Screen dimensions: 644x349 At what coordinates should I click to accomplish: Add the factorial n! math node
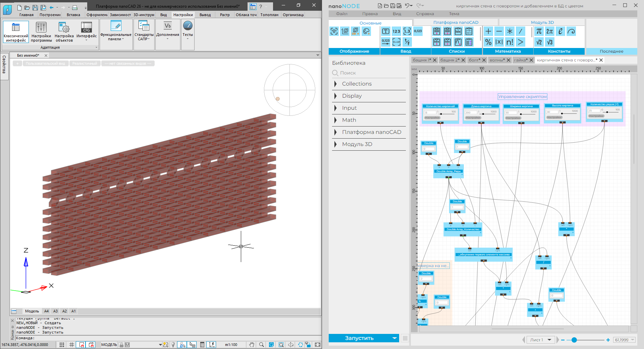tap(509, 42)
